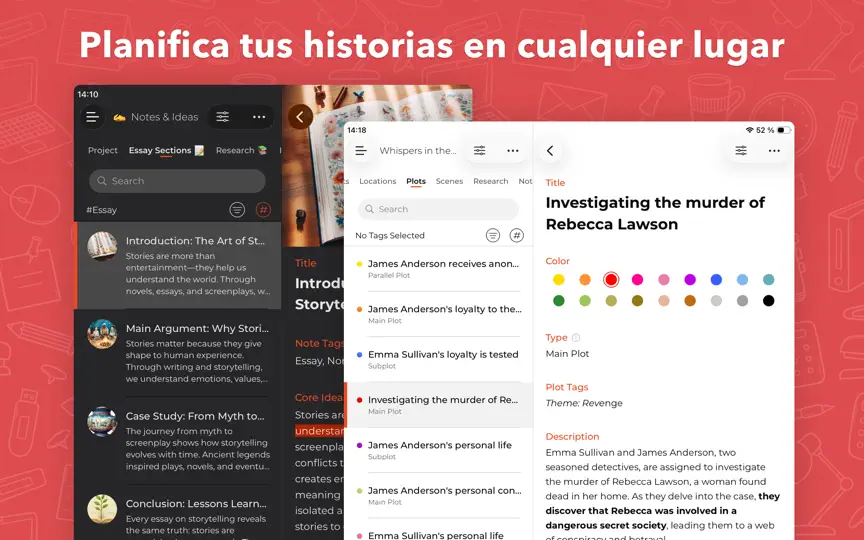Pick the dark green color swatch
Screen dimensions: 864x540
pos(559,300)
